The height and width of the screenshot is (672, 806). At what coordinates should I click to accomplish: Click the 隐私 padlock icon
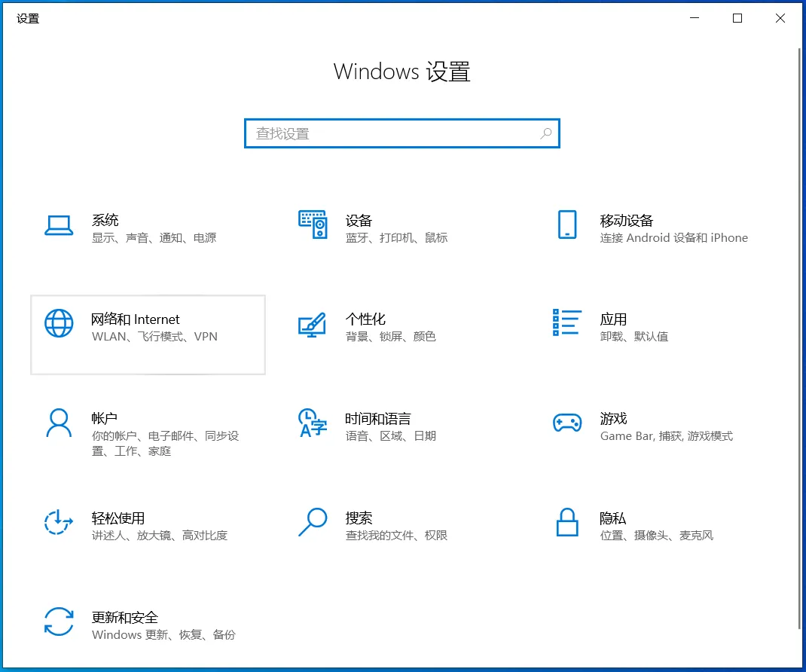pos(567,522)
